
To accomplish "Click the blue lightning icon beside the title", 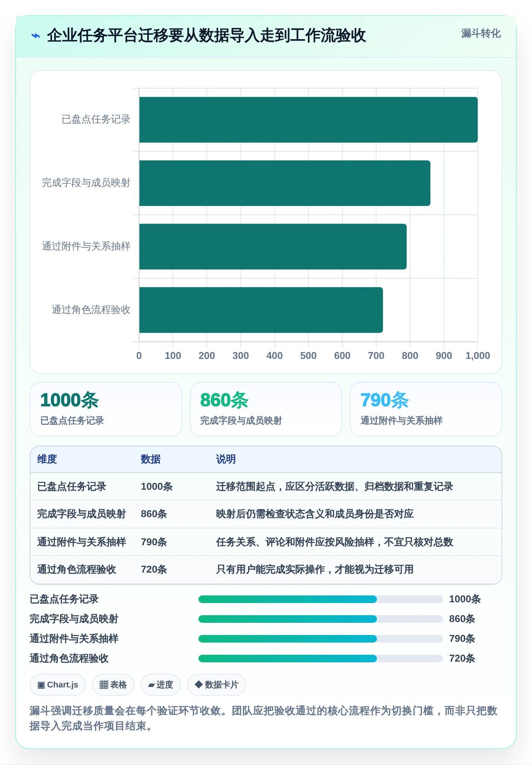I will 36,36.
